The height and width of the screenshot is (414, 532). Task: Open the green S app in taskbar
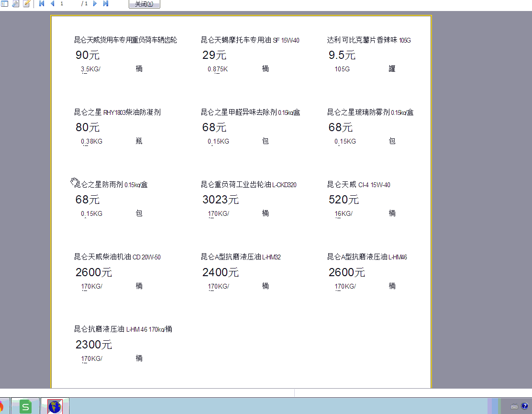click(x=25, y=406)
